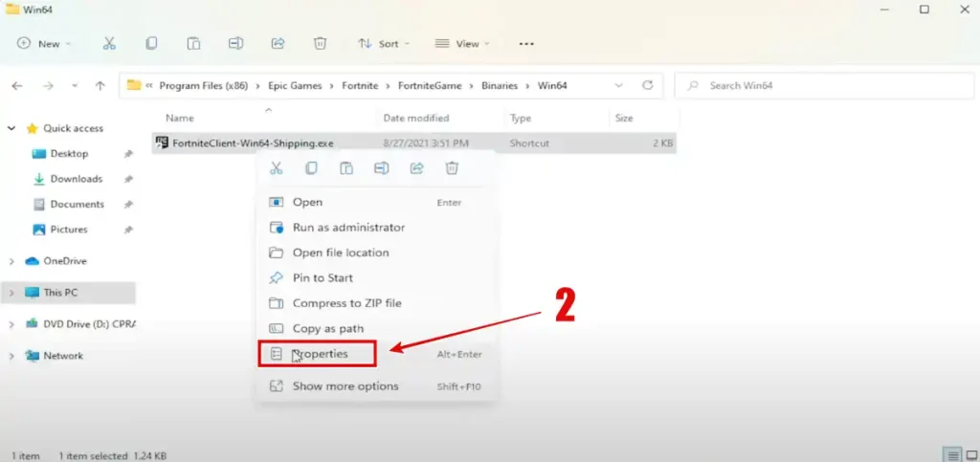Screen dimensions: 980x462
Task: Select the FortniteClient-Win64-Shipping.exe file name
Action: [253, 143]
